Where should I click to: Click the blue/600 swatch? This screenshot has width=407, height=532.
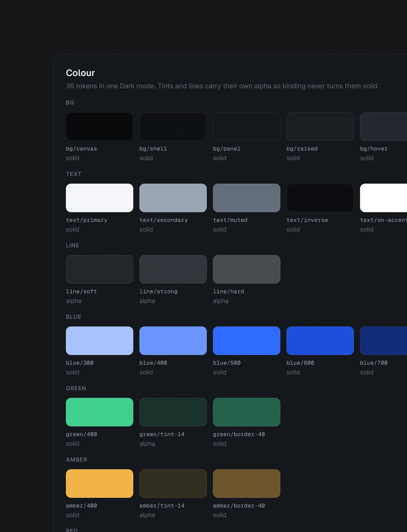click(320, 341)
